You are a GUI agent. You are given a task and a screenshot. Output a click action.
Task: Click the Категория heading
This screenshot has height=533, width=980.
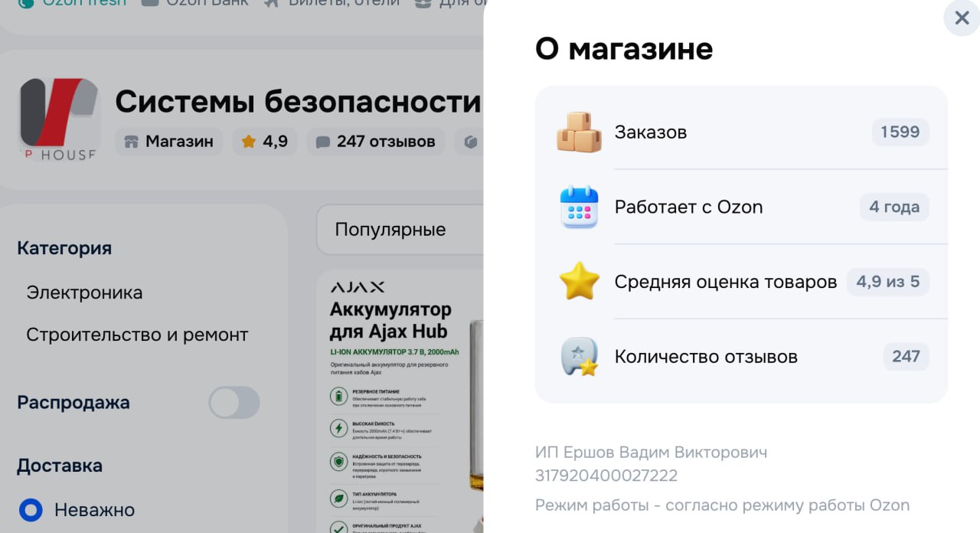(64, 248)
